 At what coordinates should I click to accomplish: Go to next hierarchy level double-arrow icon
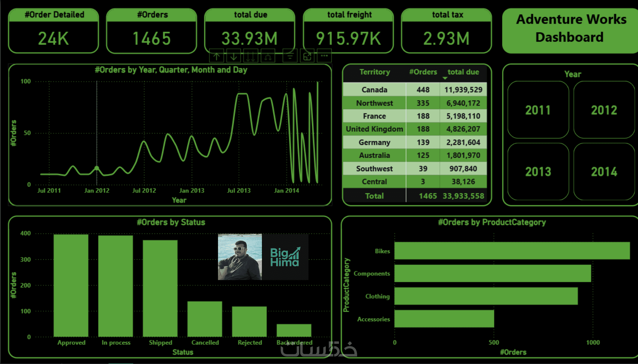[251, 57]
